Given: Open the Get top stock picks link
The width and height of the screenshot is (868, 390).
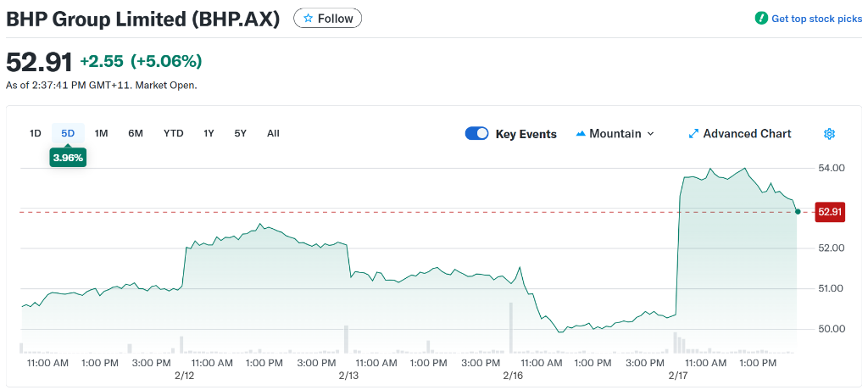Looking at the screenshot, I should click(x=816, y=19).
